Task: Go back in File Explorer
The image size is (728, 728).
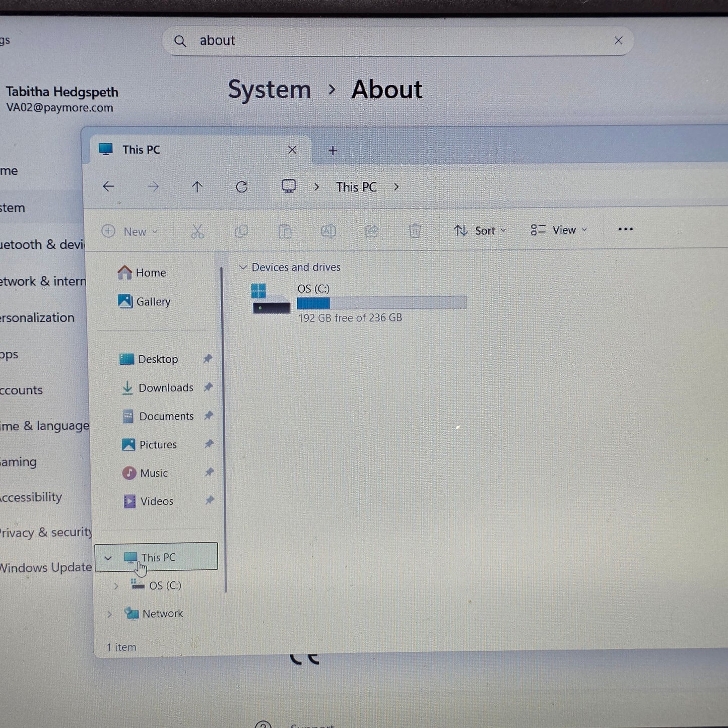Action: point(108,187)
